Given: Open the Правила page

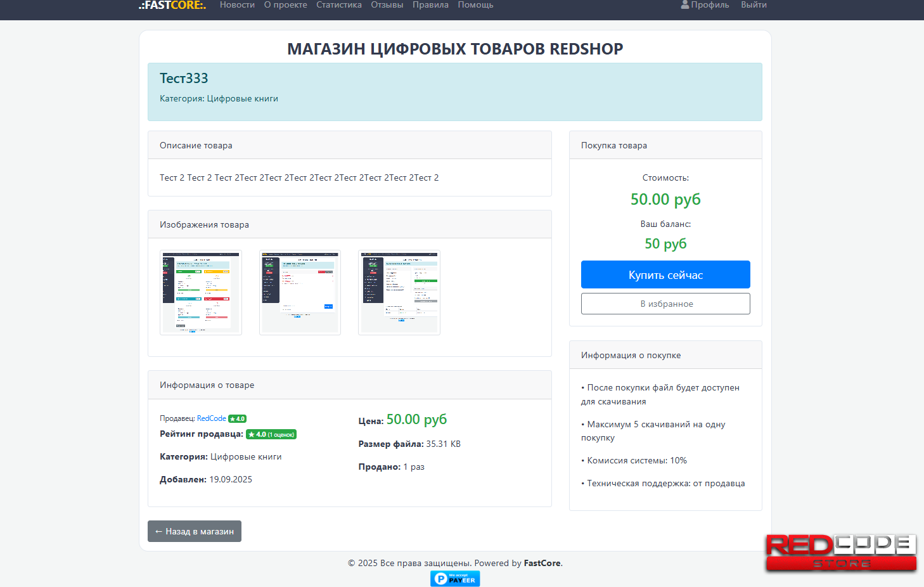Looking at the screenshot, I should click(430, 5).
